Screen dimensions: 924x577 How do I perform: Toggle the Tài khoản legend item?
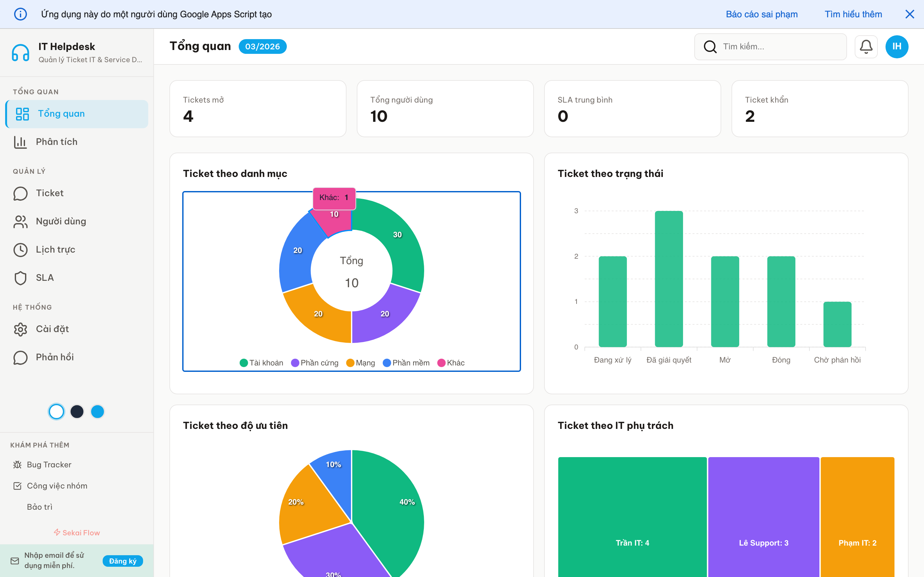(261, 363)
